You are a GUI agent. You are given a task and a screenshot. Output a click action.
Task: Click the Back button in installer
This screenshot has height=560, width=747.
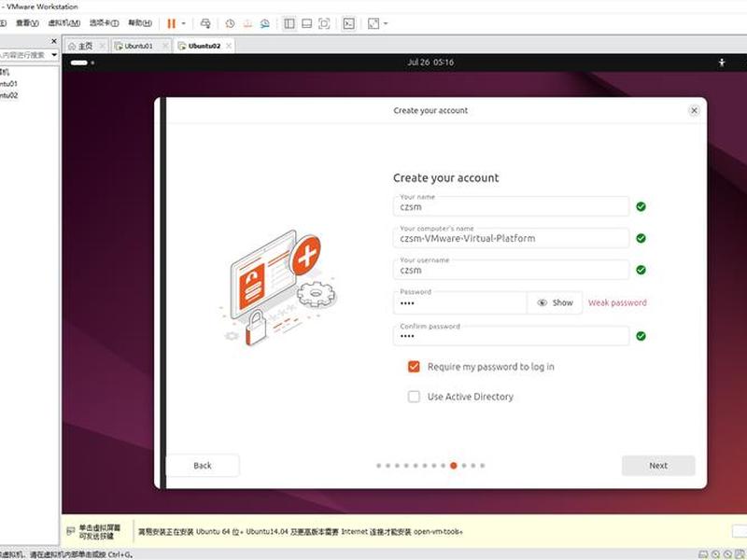pos(203,465)
